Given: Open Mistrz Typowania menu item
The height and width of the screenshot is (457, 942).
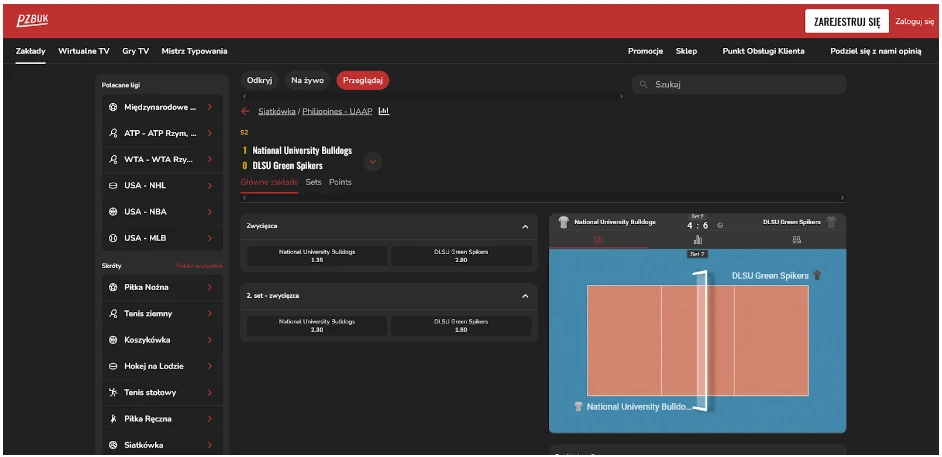Looking at the screenshot, I should coord(195,51).
